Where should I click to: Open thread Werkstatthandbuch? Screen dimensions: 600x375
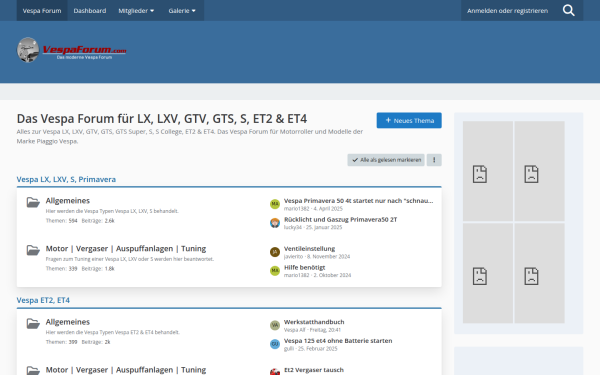coord(314,322)
